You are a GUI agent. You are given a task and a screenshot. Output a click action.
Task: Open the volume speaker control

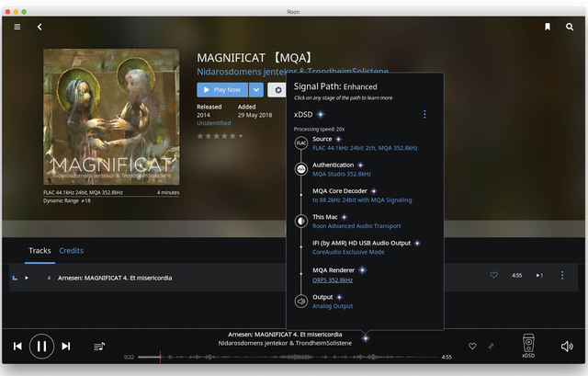(566, 347)
